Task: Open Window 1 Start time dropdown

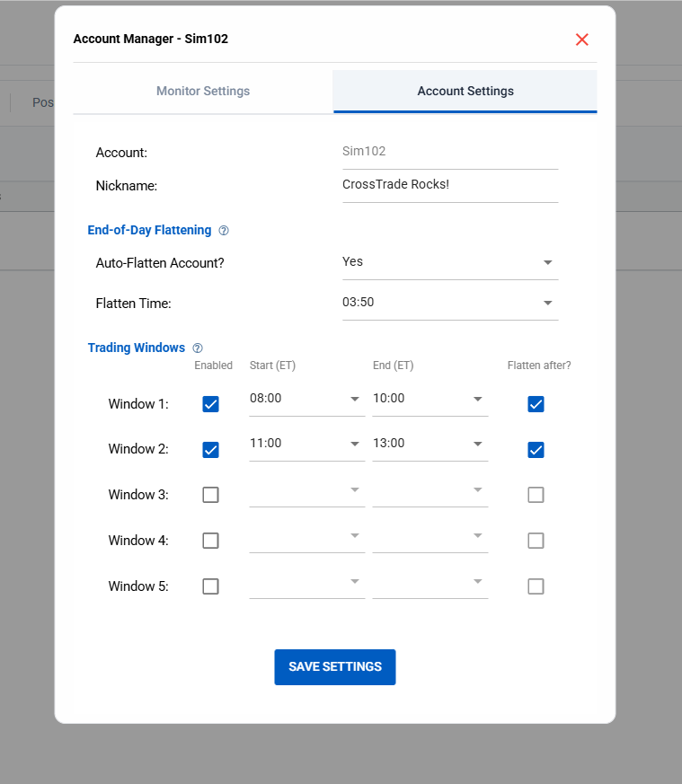Action: (x=306, y=399)
